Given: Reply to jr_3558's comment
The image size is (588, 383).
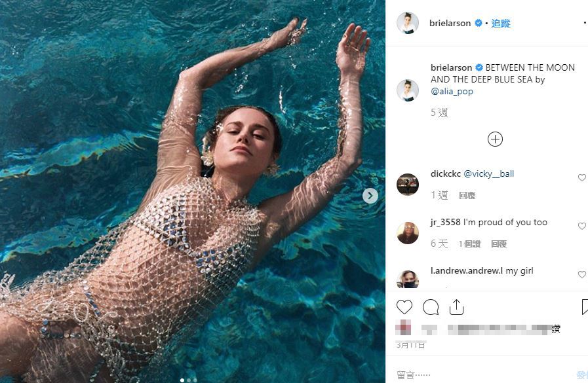Looking at the screenshot, I should point(498,244).
